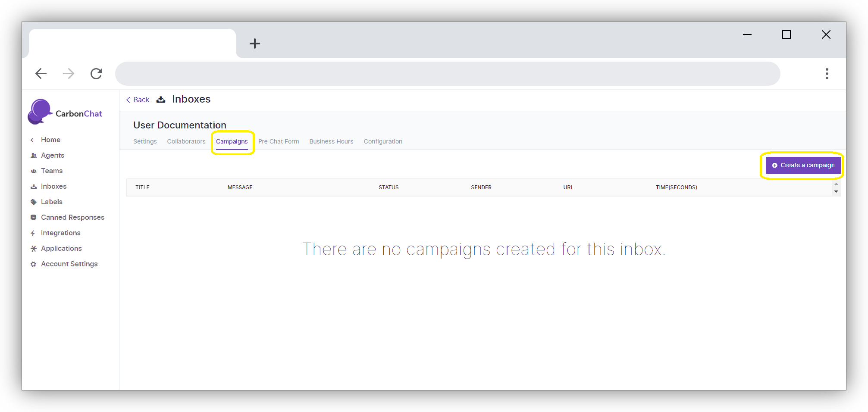Viewport: 868px width, 412px height.
Task: Click the Canned Responses chat icon
Action: (x=34, y=218)
